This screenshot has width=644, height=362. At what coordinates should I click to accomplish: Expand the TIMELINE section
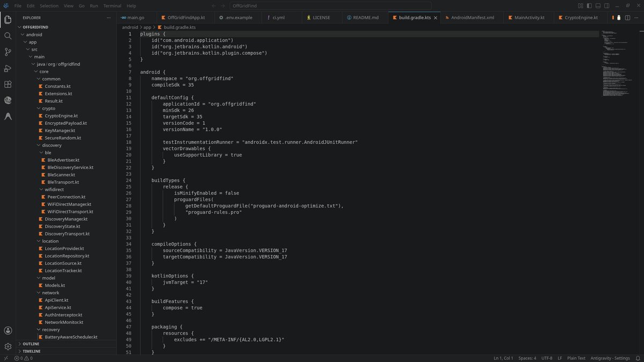pos(67,351)
